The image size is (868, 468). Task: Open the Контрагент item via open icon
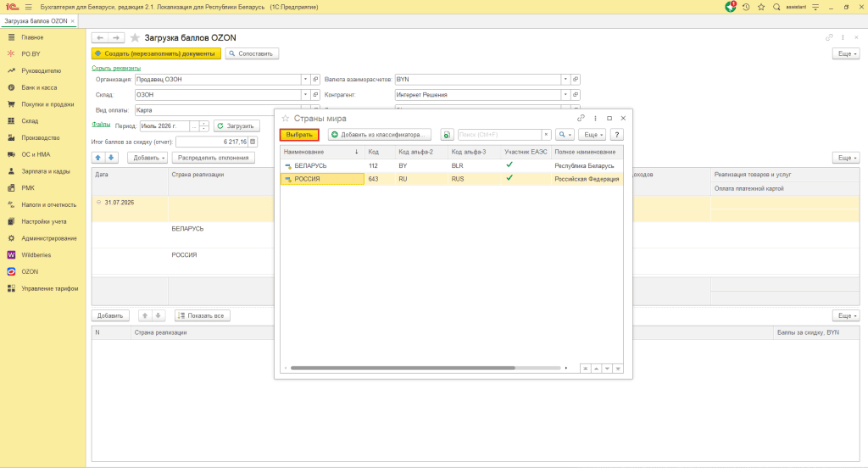point(576,95)
